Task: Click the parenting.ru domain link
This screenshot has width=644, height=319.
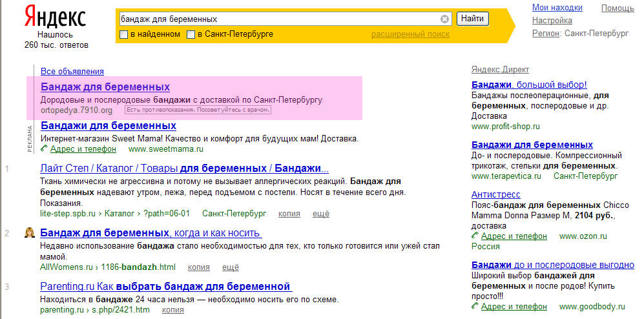Action: pyautogui.click(x=62, y=309)
